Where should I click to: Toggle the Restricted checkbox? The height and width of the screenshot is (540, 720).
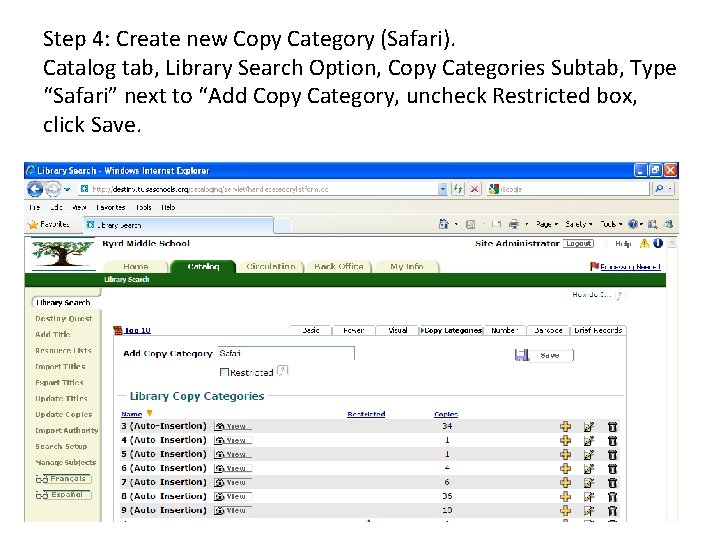225,372
